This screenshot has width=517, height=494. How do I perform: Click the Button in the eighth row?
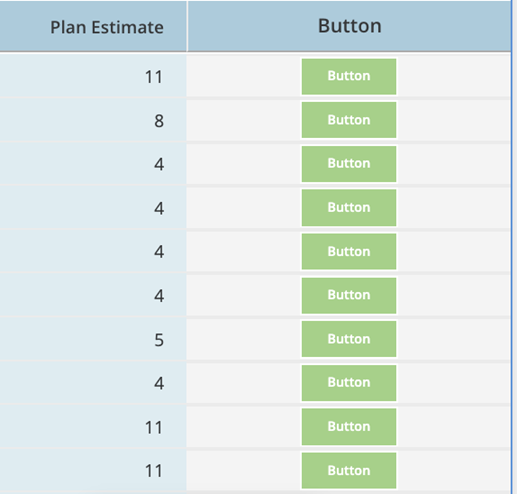click(349, 383)
